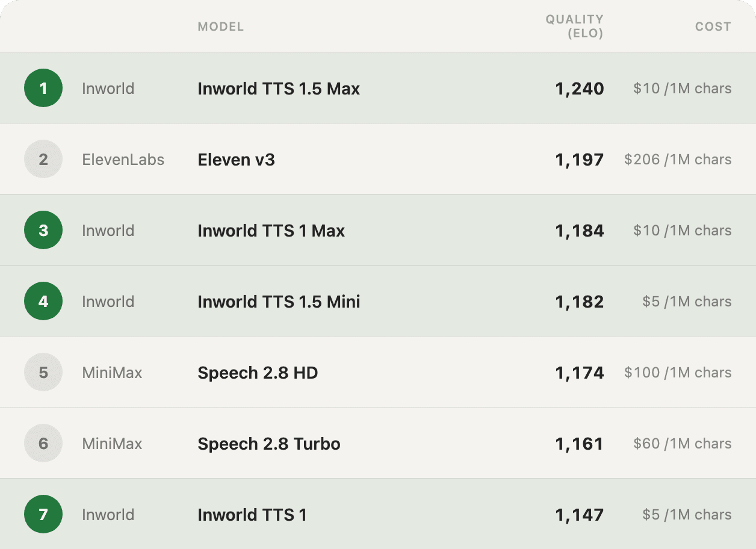This screenshot has height=549, width=756.
Task: Click the $100 /1M chars cost value
Action: click(x=678, y=373)
